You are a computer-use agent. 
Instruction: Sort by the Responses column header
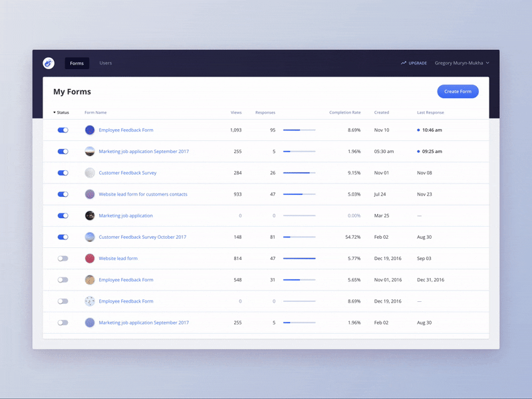click(265, 112)
